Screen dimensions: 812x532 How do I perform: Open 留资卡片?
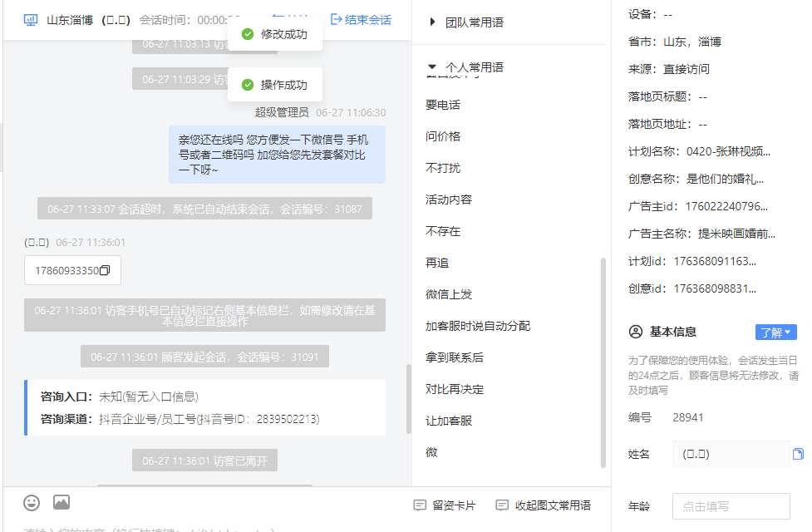point(445,505)
